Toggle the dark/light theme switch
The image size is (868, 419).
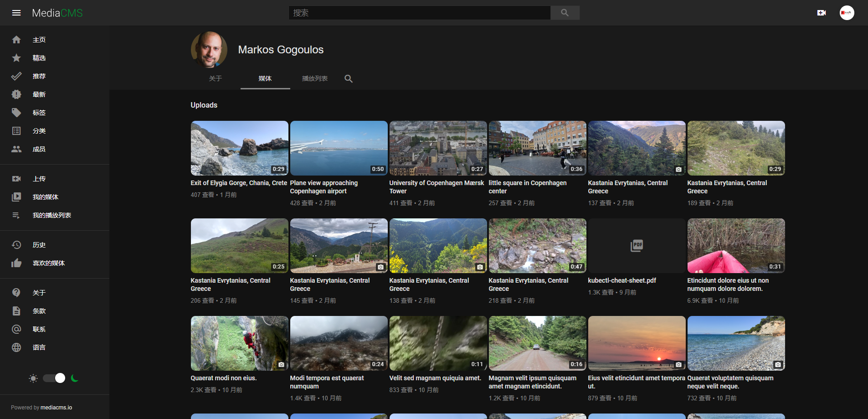pyautogui.click(x=54, y=378)
